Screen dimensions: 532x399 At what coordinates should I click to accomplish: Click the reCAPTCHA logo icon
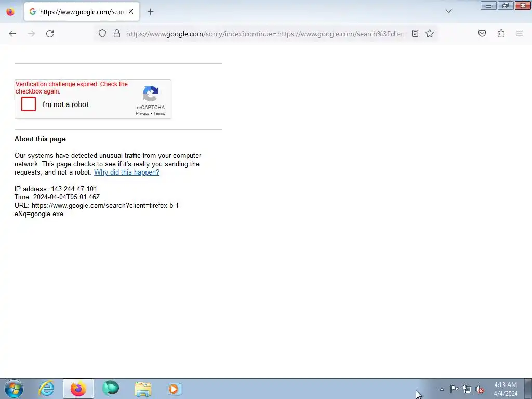pyautogui.click(x=150, y=94)
